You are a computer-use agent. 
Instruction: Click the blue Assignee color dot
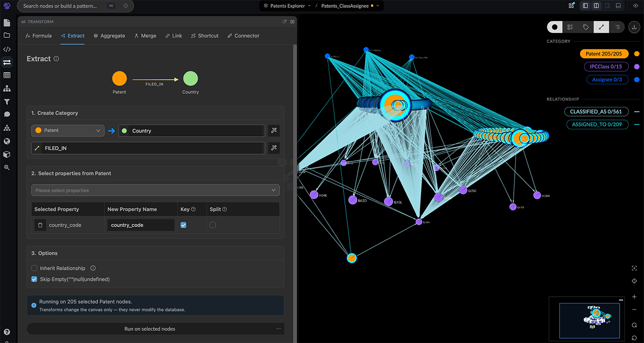(637, 80)
